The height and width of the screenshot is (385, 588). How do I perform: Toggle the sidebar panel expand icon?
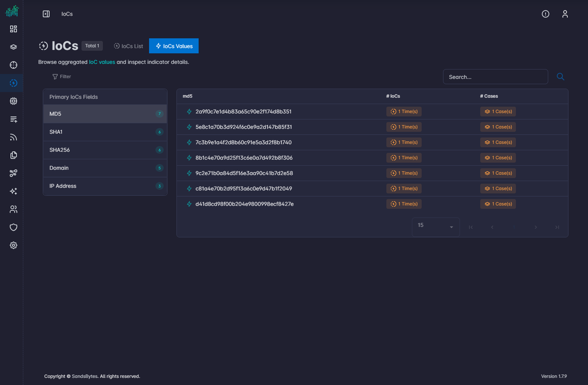[x=46, y=14]
